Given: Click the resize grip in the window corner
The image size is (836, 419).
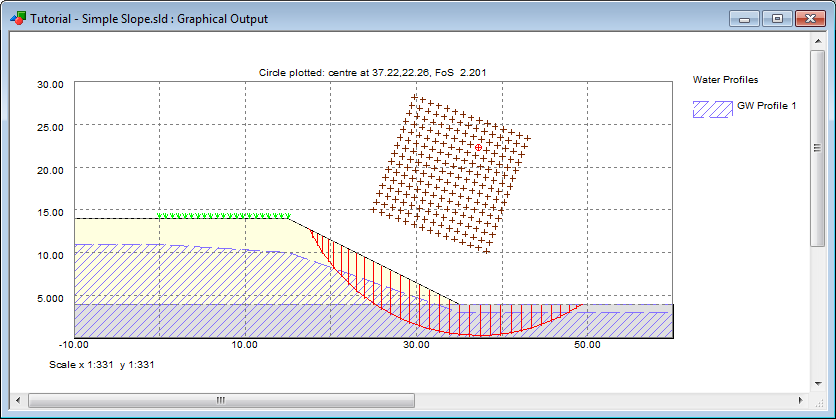Looking at the screenshot, I should pyautogui.click(x=818, y=402).
